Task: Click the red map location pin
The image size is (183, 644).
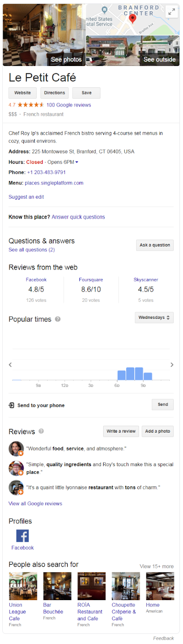Action: click(x=133, y=19)
